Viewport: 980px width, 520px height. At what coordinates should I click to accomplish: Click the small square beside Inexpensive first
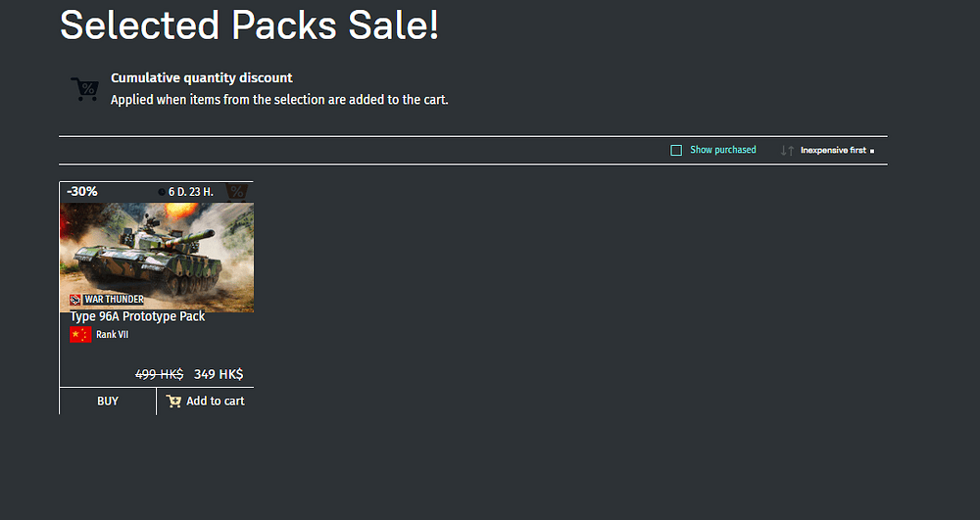coord(872,151)
